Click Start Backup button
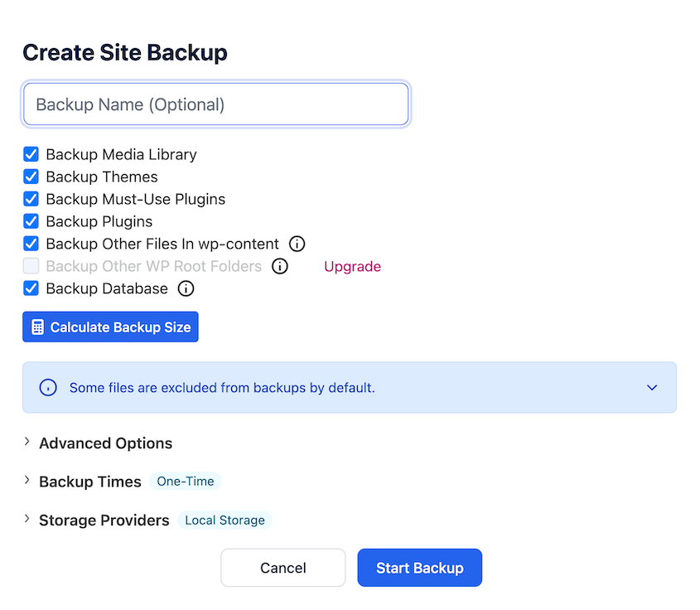 pos(420,568)
